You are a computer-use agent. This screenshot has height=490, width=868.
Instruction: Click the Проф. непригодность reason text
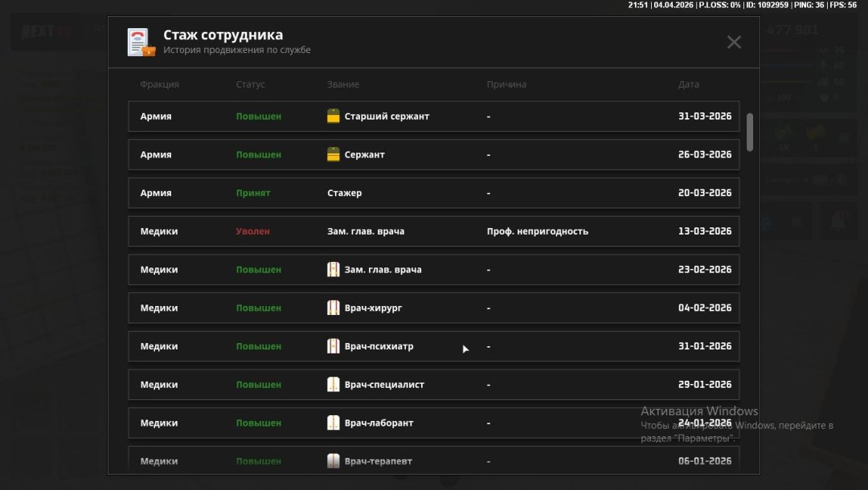[537, 231]
